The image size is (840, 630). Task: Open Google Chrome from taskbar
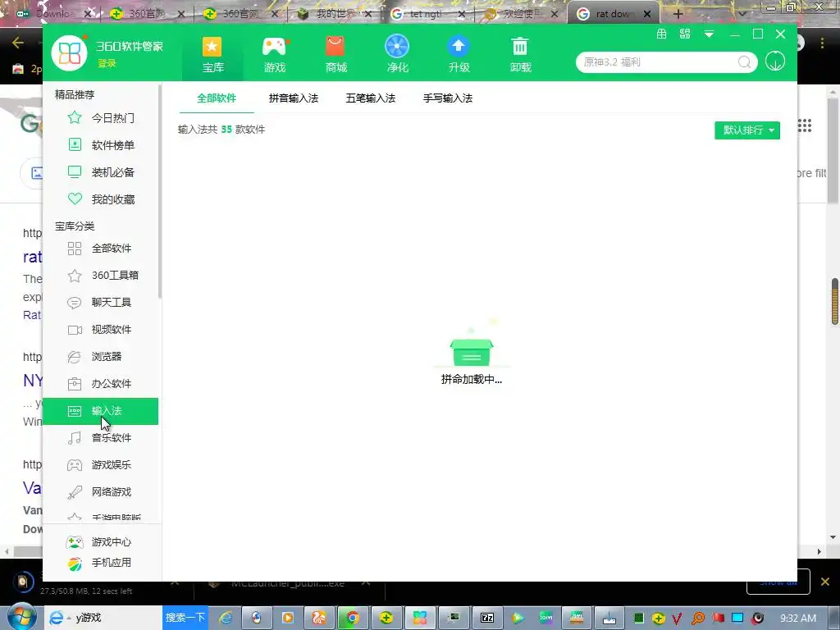point(353,619)
